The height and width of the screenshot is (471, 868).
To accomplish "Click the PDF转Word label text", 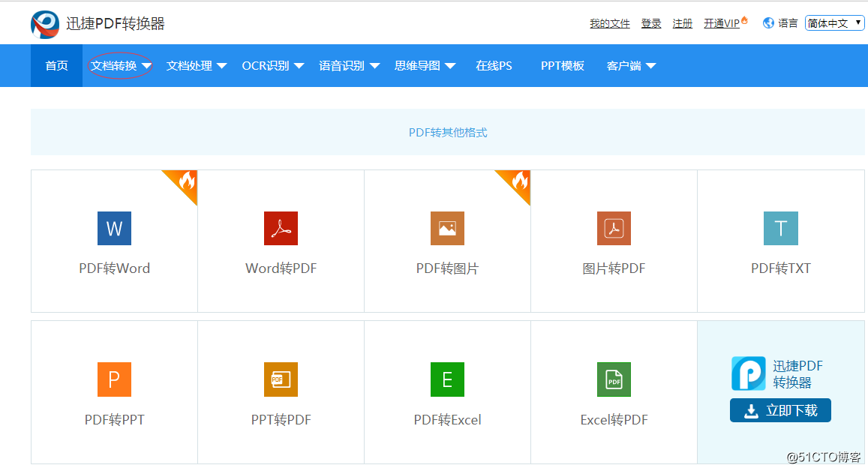I will (x=115, y=268).
